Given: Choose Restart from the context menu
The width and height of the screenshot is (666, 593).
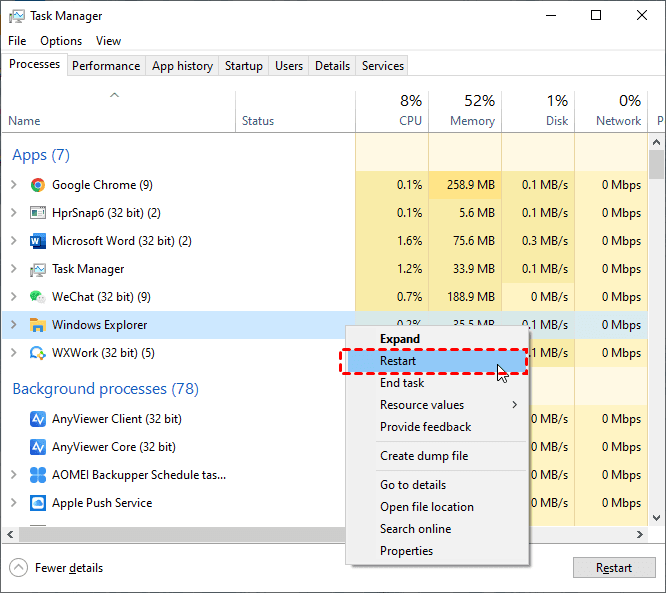Looking at the screenshot, I should tap(398, 361).
